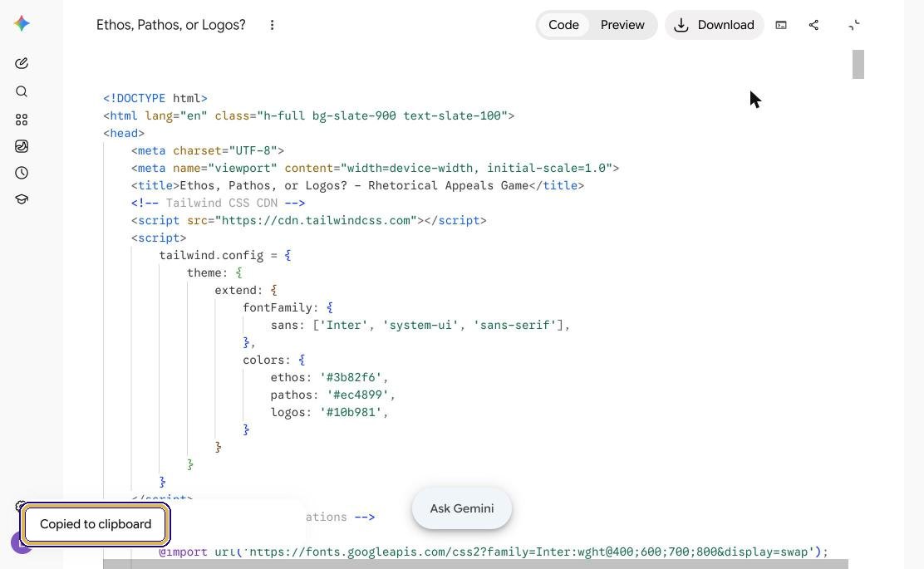Open the four-circle apps grid icon

22,120
